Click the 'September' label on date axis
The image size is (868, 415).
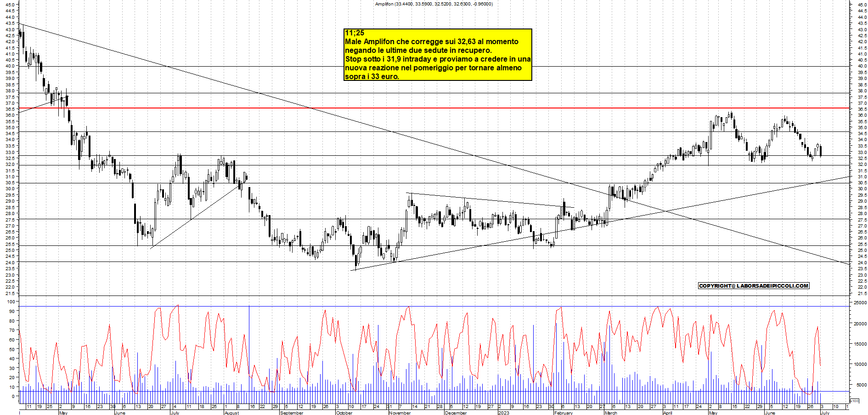[x=292, y=413]
